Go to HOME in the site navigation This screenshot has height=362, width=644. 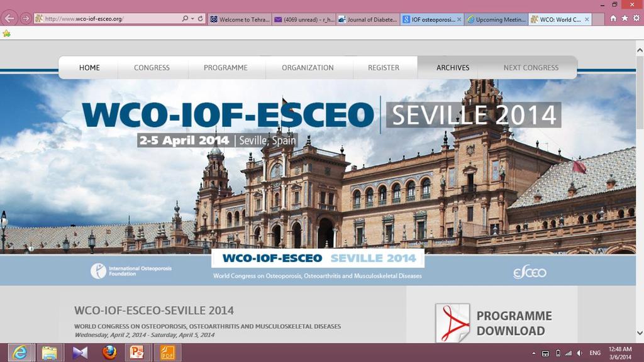(89, 68)
